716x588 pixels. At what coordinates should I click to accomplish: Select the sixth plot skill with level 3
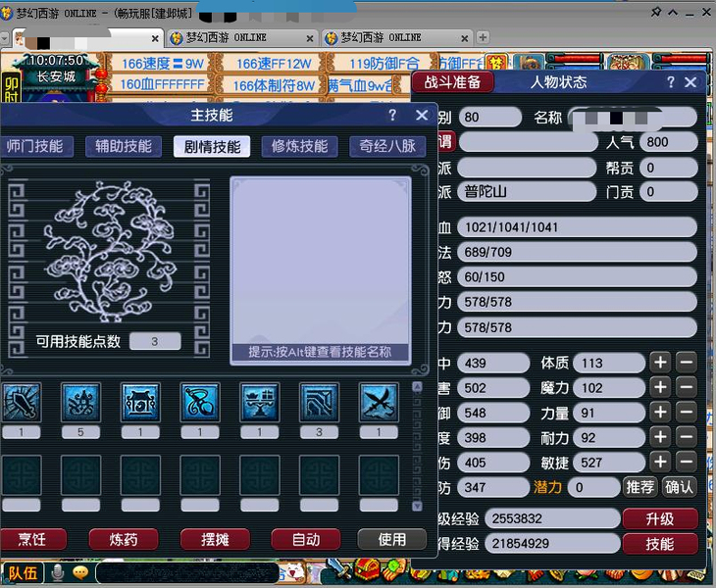click(319, 402)
